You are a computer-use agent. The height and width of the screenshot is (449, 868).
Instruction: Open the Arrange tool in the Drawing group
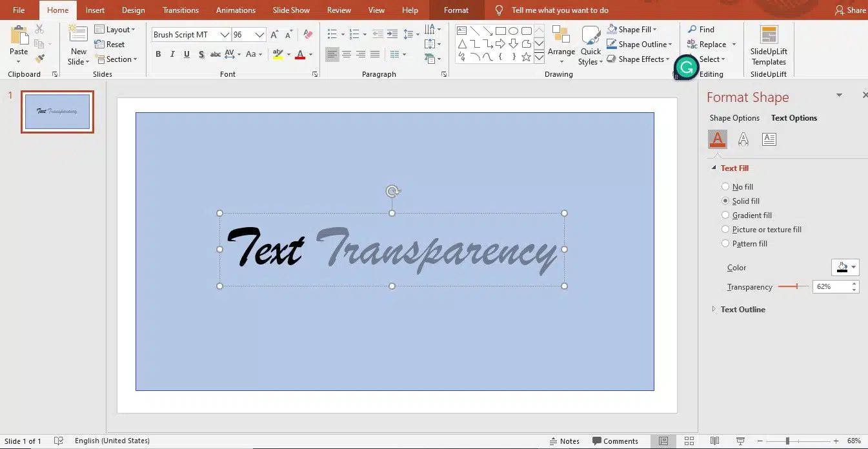pyautogui.click(x=561, y=44)
